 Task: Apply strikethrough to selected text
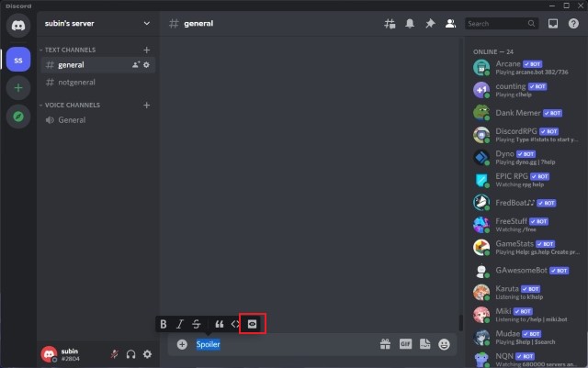[x=197, y=324]
